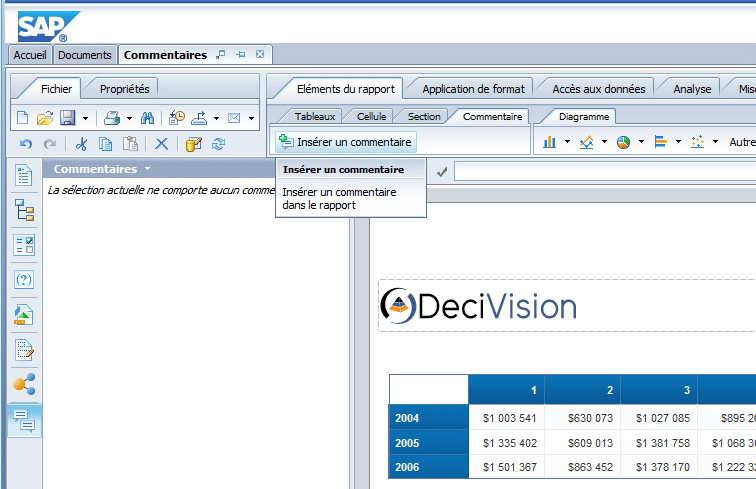Image resolution: width=756 pixels, height=489 pixels.
Task: Expand the line chart type dropdown
Action: click(604, 142)
